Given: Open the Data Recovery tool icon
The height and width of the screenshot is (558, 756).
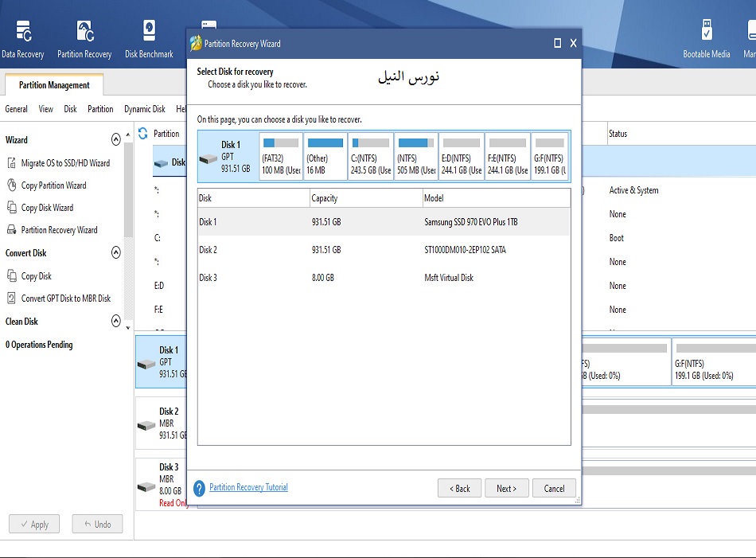Looking at the screenshot, I should [x=23, y=32].
